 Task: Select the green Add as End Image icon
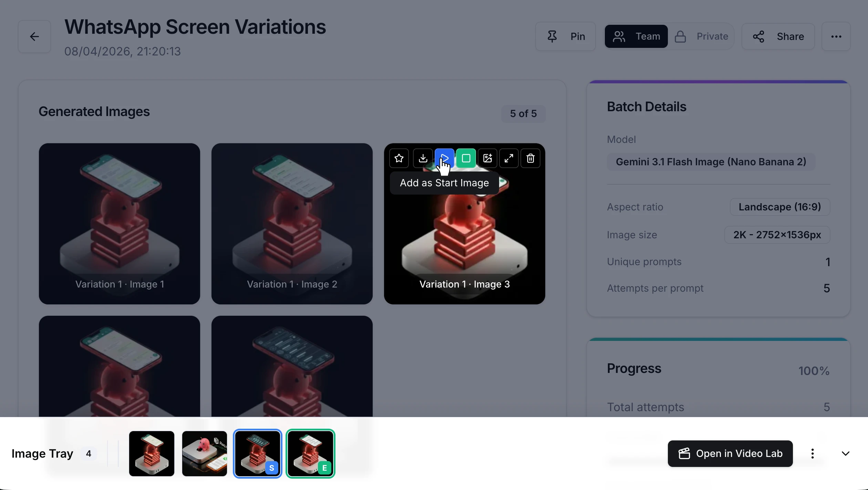(466, 158)
